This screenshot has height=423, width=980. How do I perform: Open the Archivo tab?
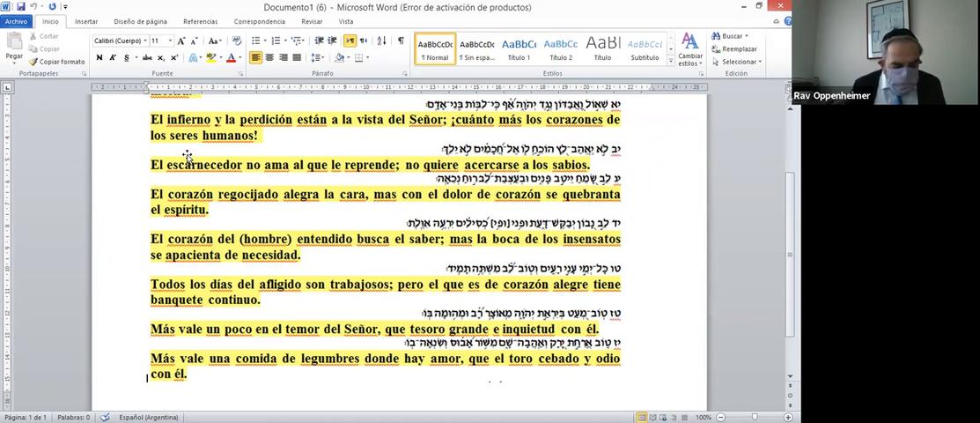pyautogui.click(x=16, y=21)
